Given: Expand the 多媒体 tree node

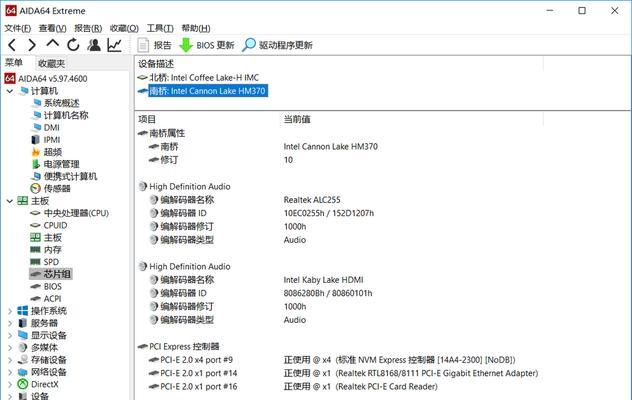Looking at the screenshot, I should click(10, 348).
